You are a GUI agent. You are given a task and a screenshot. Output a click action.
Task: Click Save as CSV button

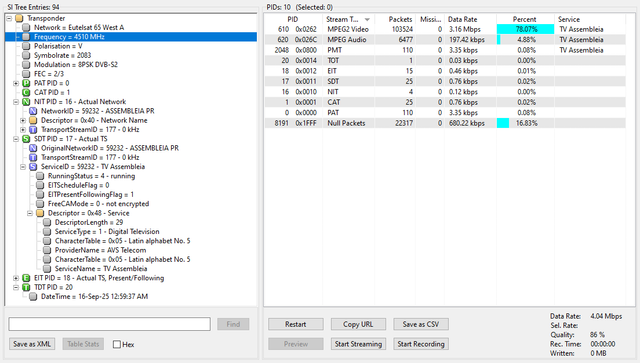421,324
